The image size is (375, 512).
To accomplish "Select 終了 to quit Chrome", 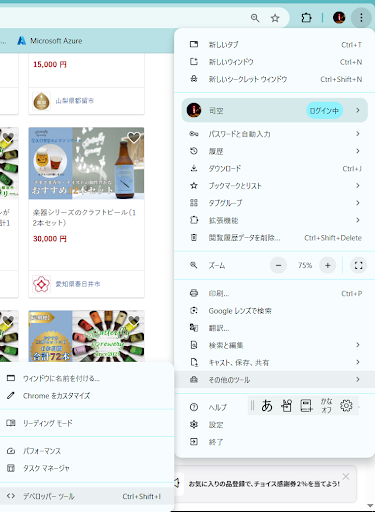I will click(x=275, y=442).
